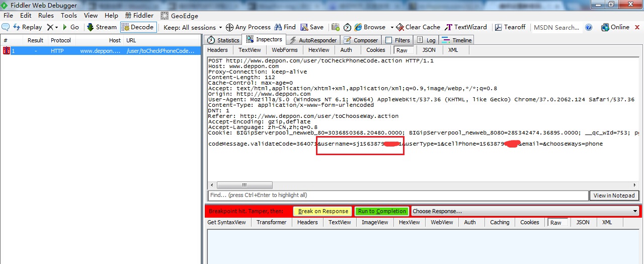Select request Auth inspector tab

coord(346,50)
